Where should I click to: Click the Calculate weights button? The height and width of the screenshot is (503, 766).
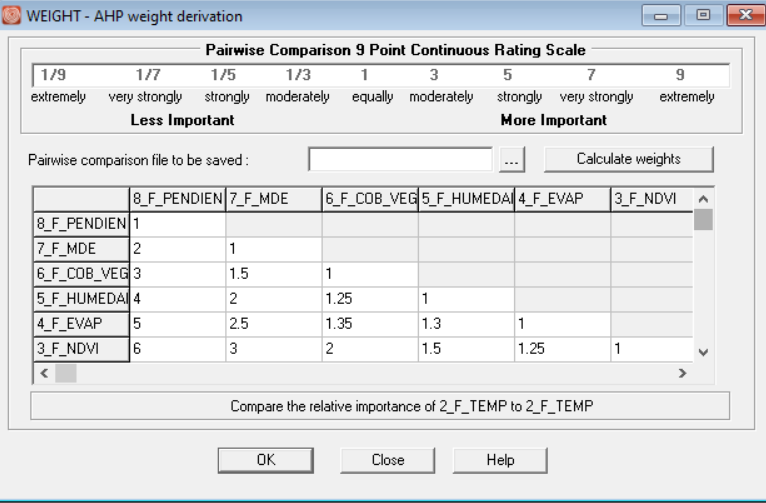coord(629,159)
